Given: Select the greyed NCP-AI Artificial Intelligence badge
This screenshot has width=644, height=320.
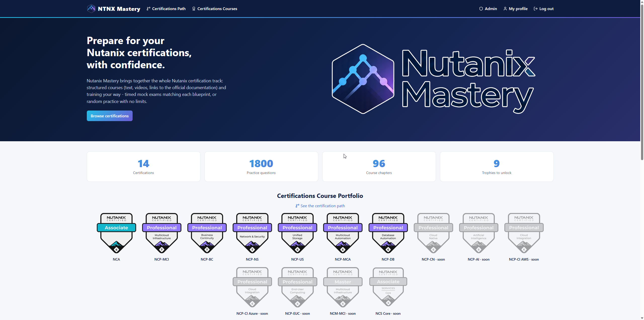Looking at the screenshot, I should [x=479, y=233].
